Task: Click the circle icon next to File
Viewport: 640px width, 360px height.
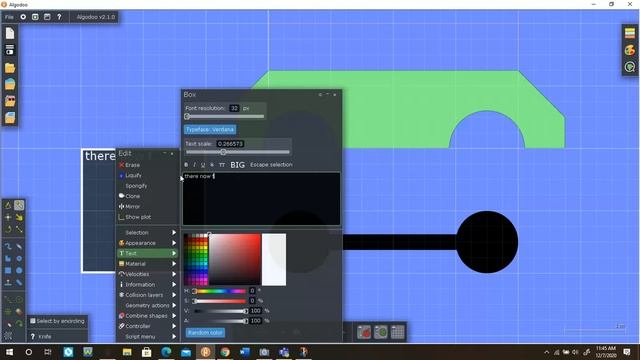Action: pyautogui.click(x=23, y=17)
